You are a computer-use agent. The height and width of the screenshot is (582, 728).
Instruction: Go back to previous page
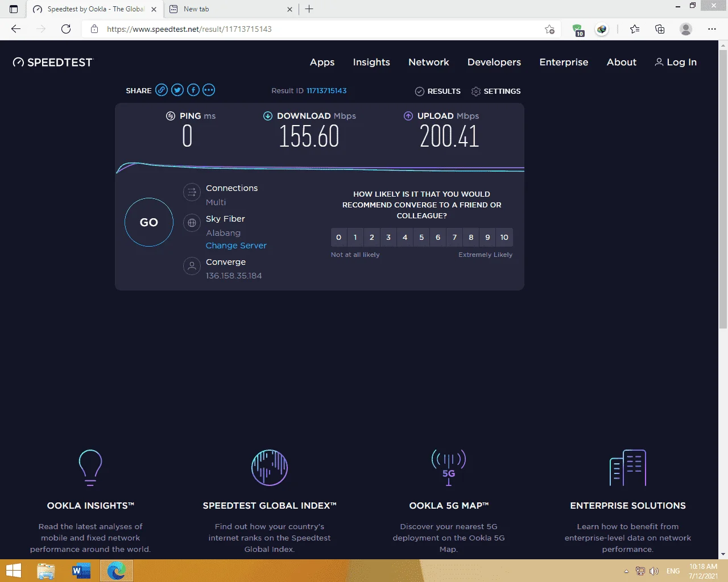click(x=16, y=29)
